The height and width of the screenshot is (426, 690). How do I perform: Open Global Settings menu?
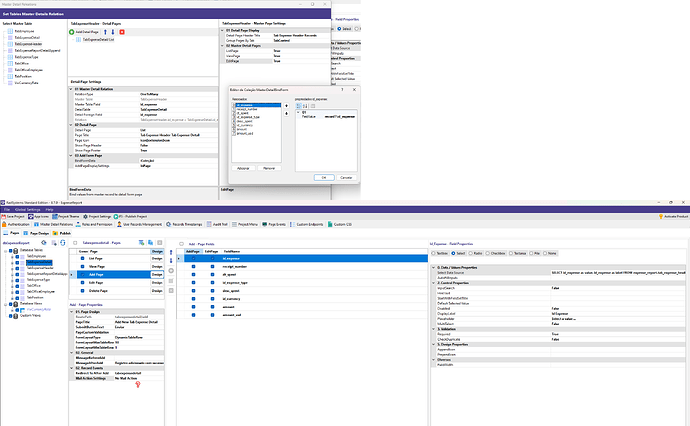point(27,209)
